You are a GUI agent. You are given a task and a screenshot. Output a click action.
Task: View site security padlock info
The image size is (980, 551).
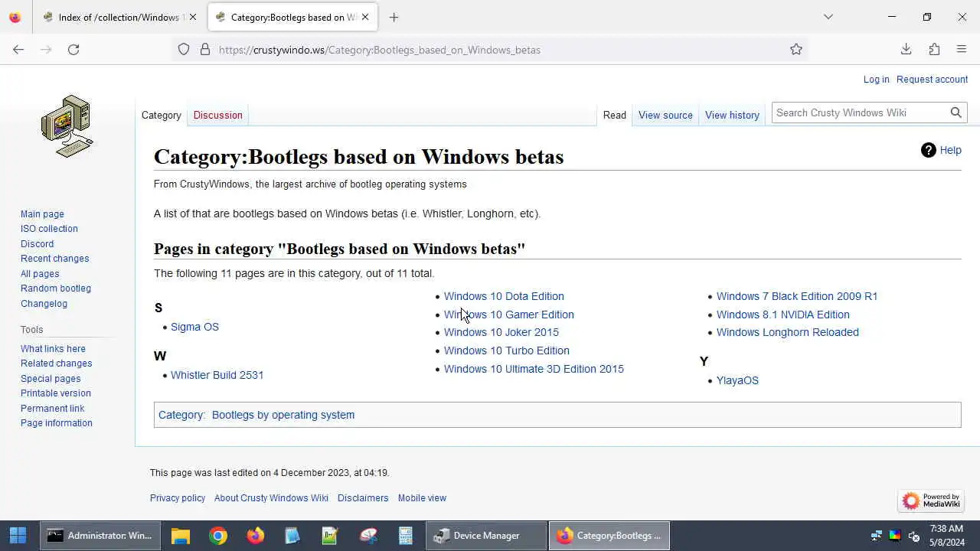[x=205, y=50]
